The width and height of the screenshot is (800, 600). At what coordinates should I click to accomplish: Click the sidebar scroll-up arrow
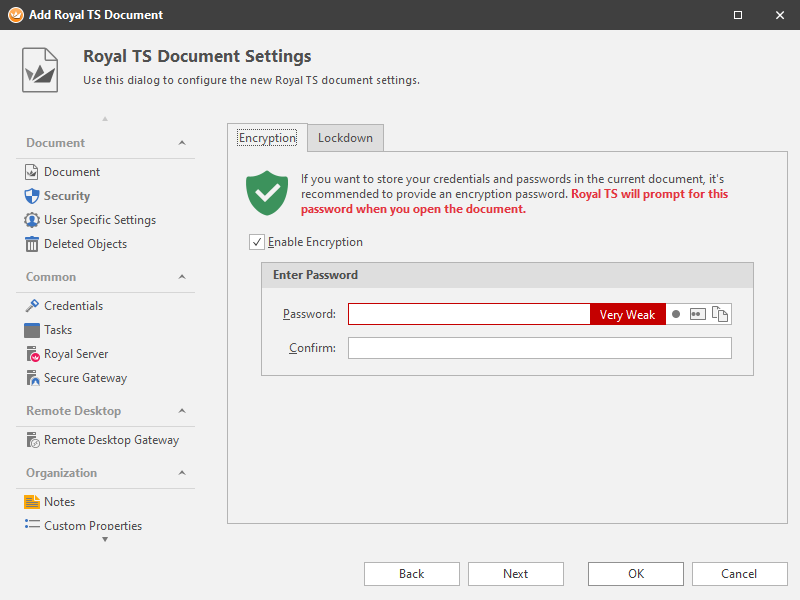[x=105, y=119]
